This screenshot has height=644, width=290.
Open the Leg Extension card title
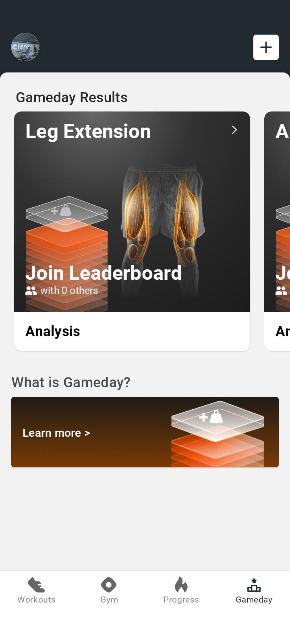[x=88, y=131]
